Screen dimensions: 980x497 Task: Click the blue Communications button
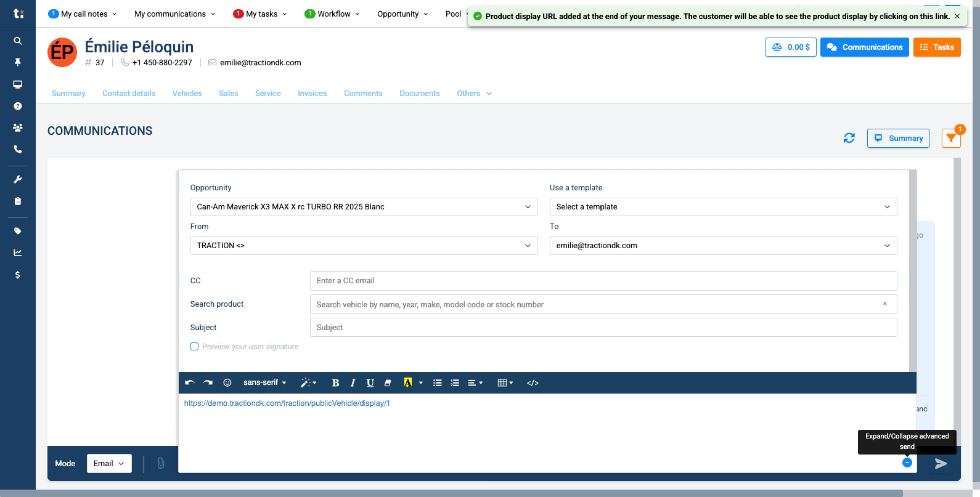coord(864,47)
